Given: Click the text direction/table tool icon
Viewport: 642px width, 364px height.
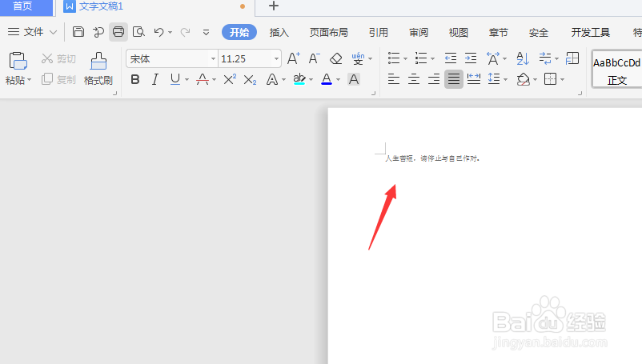Looking at the screenshot, I should 572,58.
